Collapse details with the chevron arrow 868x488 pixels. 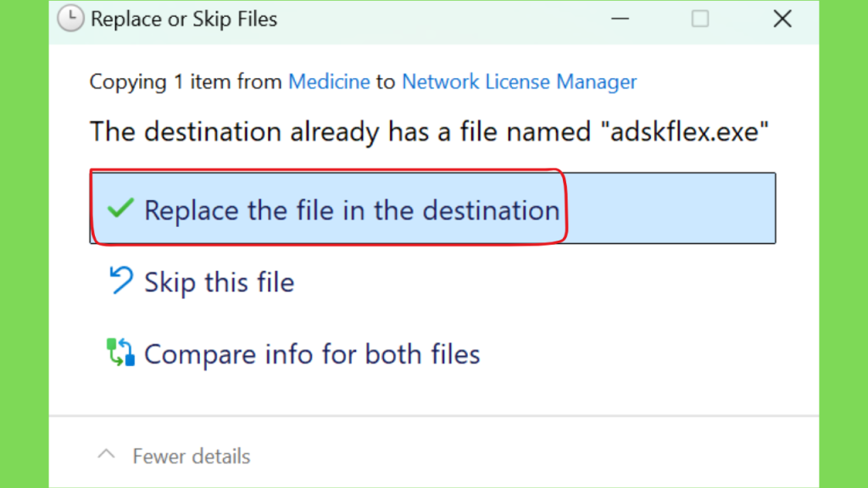[x=106, y=455]
